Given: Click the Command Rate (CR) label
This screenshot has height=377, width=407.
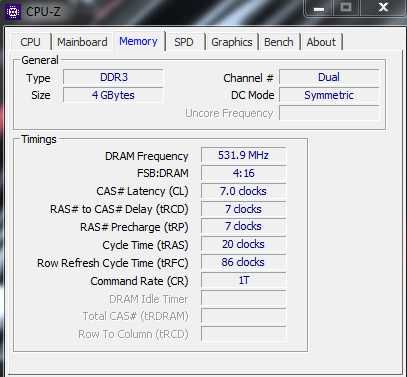Looking at the screenshot, I should click(x=139, y=281).
